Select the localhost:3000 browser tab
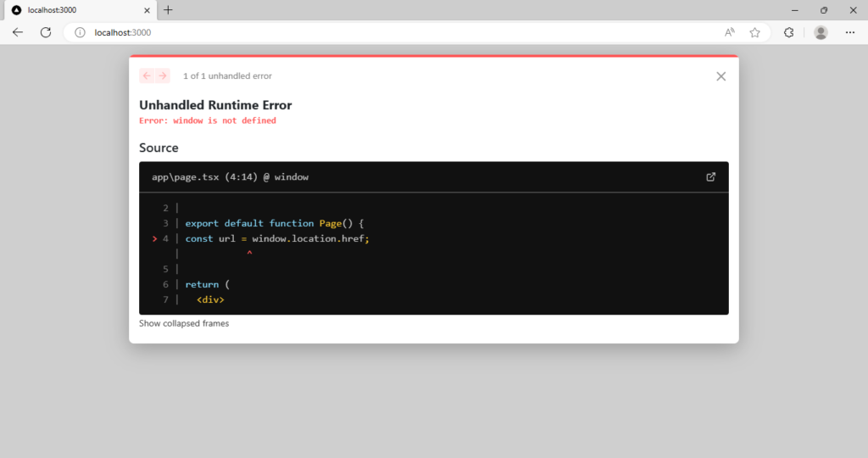 point(81,10)
